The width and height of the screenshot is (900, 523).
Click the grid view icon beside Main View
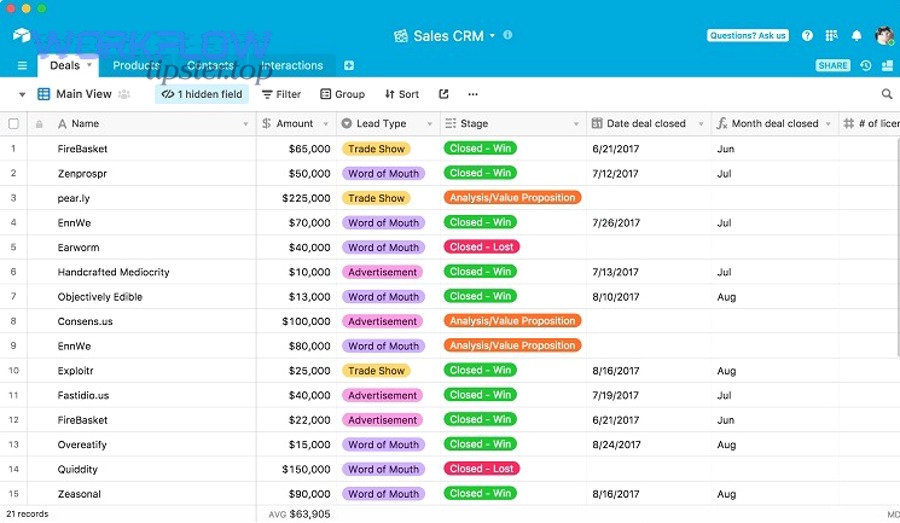44,94
